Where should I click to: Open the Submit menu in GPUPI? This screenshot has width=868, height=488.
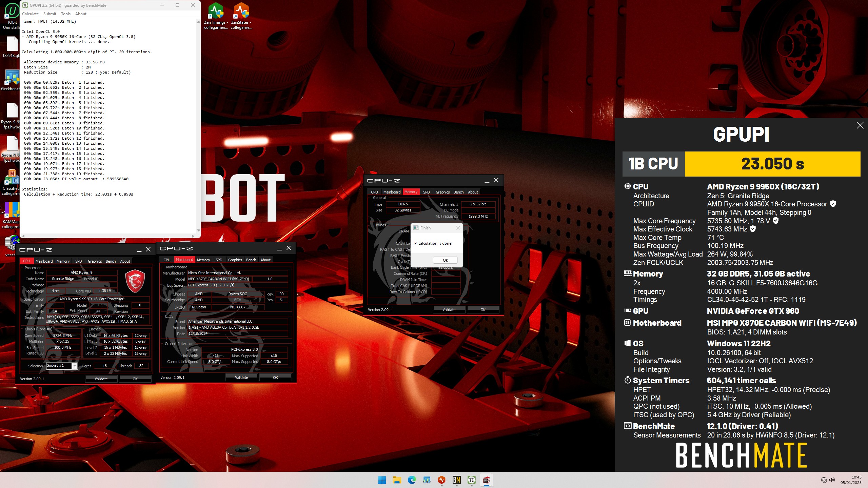[x=50, y=14]
